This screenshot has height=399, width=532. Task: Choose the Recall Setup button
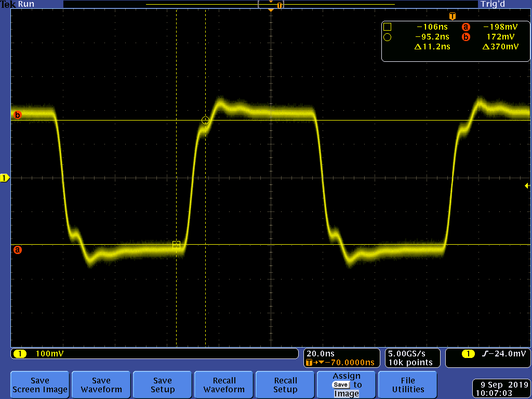pos(285,385)
